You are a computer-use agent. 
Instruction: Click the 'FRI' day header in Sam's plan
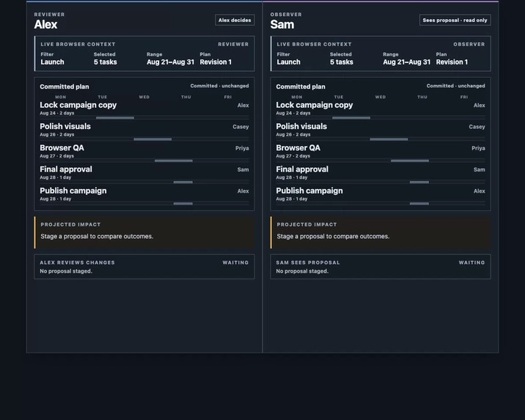[x=464, y=97]
